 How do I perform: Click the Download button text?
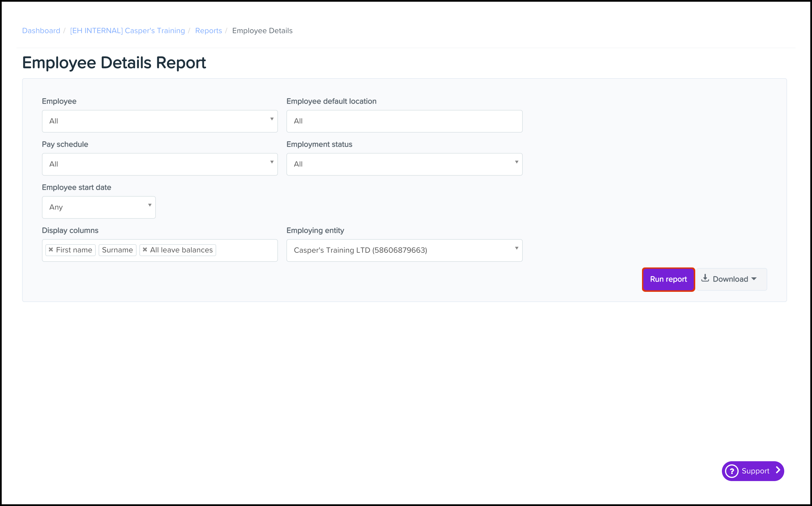(x=730, y=279)
